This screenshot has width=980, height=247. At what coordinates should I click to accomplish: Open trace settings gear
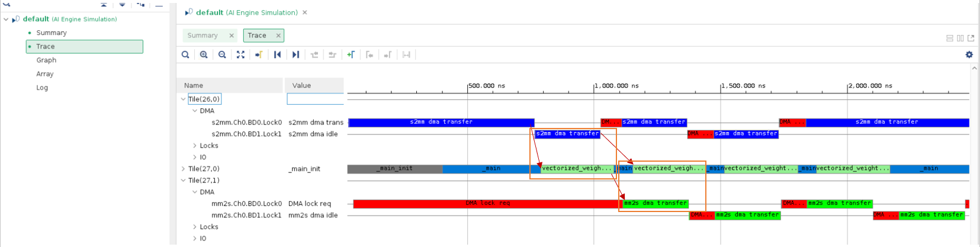click(969, 54)
